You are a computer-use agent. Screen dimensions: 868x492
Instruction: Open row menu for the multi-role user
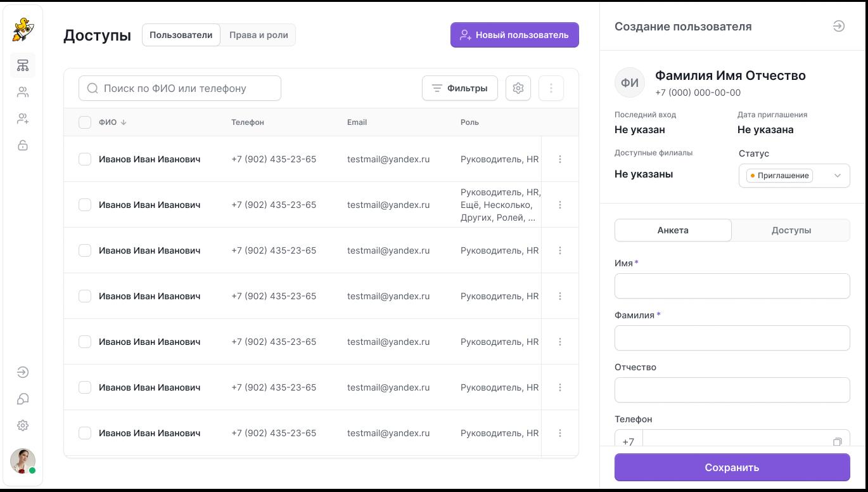tap(560, 205)
